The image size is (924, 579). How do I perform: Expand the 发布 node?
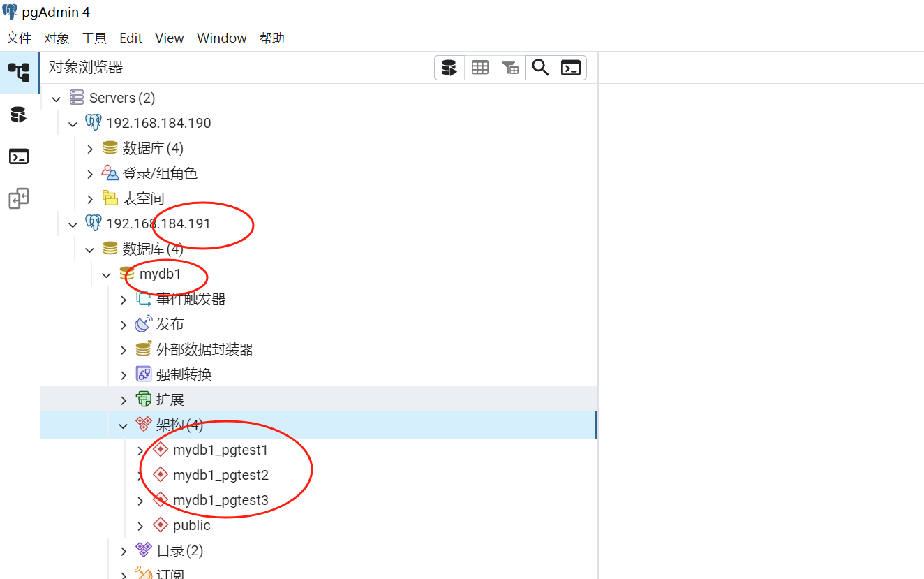coord(124,325)
